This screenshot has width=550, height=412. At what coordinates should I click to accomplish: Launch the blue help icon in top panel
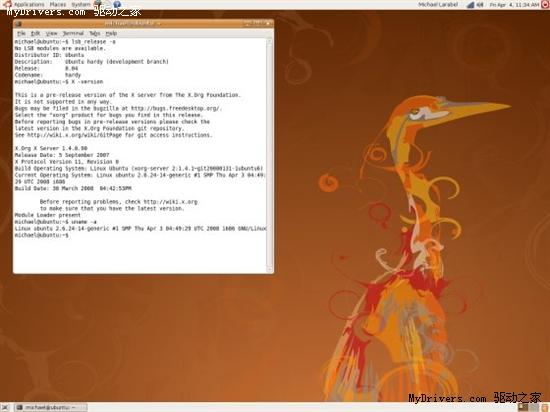tap(117, 4)
